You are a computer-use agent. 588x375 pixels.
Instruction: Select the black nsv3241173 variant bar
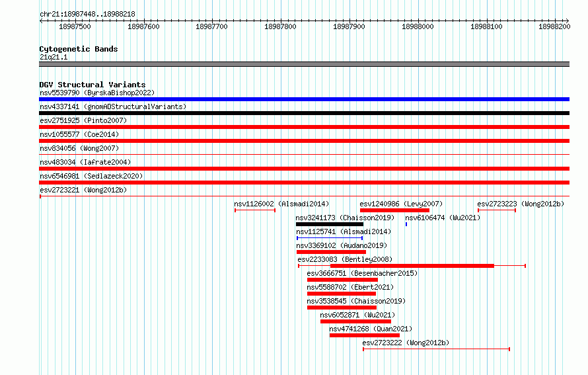tap(330, 224)
